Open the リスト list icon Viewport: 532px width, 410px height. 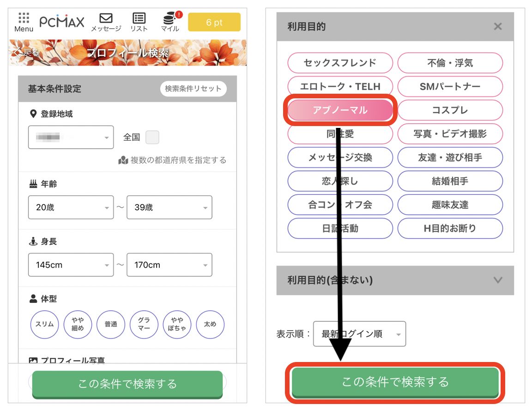[x=139, y=22]
